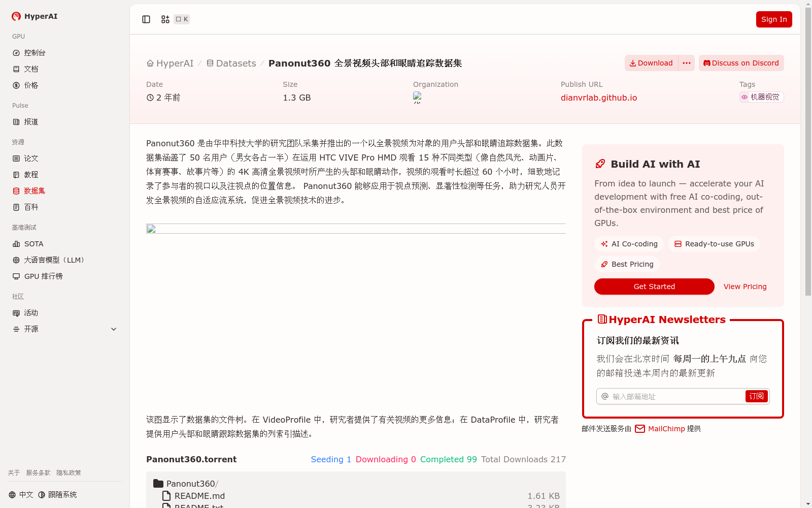
Task: Click the Panonut360.torrent title text
Action: 191,459
